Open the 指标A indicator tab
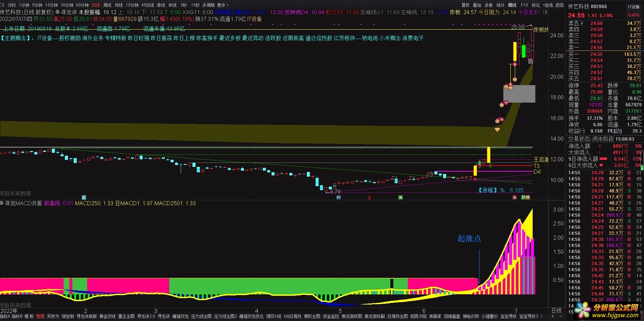The image size is (644, 321). point(5,316)
